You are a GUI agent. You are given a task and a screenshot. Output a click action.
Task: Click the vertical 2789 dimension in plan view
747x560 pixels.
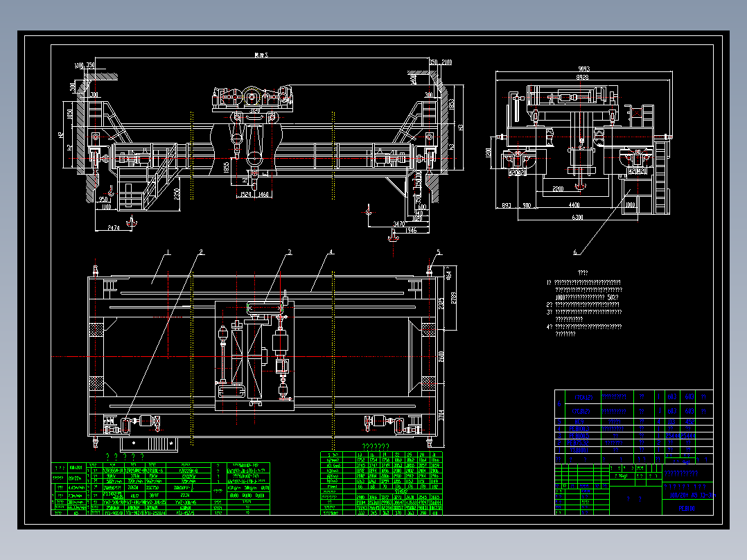(453, 298)
